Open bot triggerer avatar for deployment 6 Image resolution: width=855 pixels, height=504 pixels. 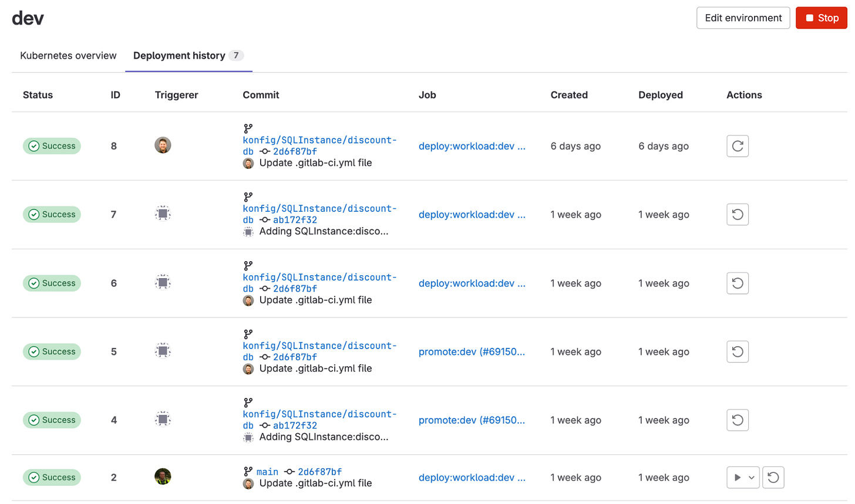coord(163,282)
